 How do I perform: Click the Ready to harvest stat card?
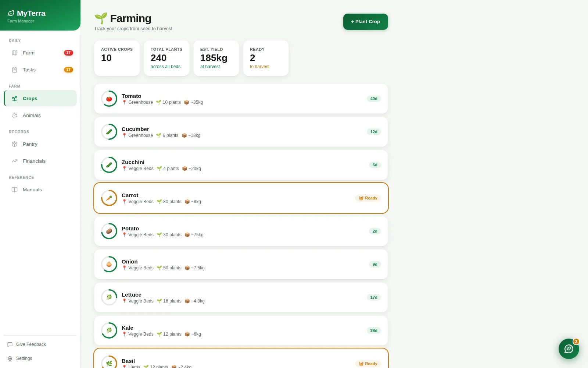pyautogui.click(x=266, y=58)
